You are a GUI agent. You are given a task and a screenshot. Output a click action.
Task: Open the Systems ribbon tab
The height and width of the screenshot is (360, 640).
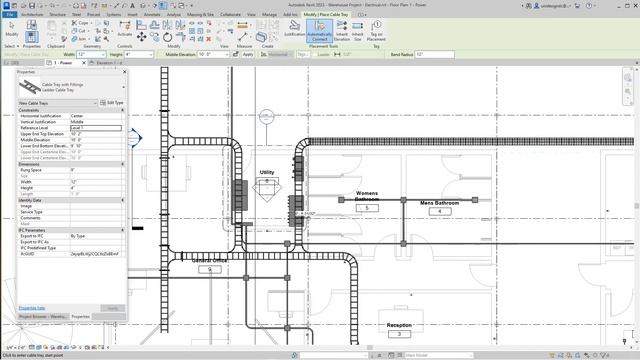(x=113, y=14)
